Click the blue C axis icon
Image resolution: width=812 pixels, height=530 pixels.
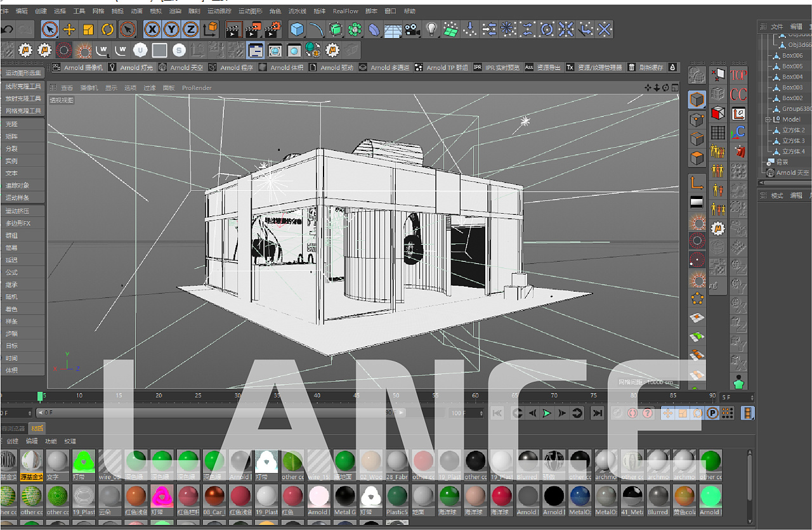738,132
